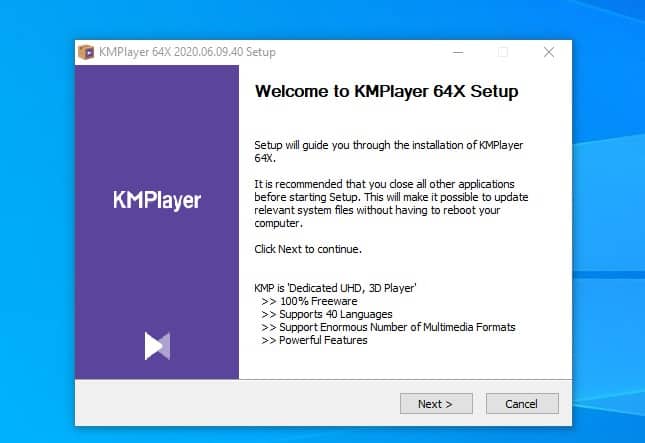Screen dimensions: 645x443
Task: Click the Next > button
Action: coord(436,404)
